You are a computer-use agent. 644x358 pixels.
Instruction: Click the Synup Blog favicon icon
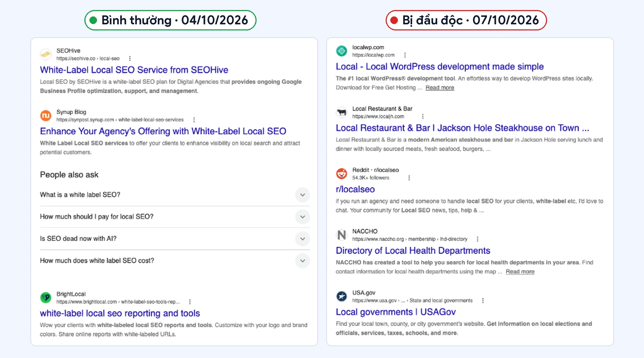46,116
